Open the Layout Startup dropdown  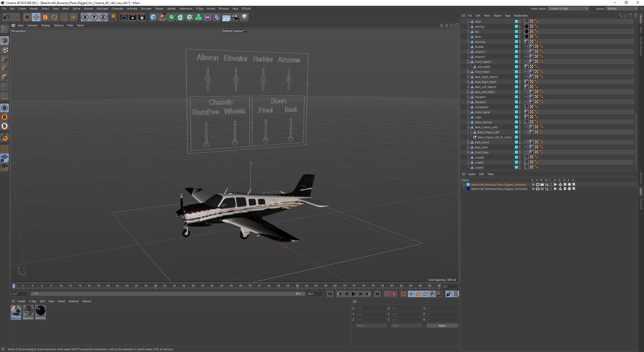click(x=621, y=9)
